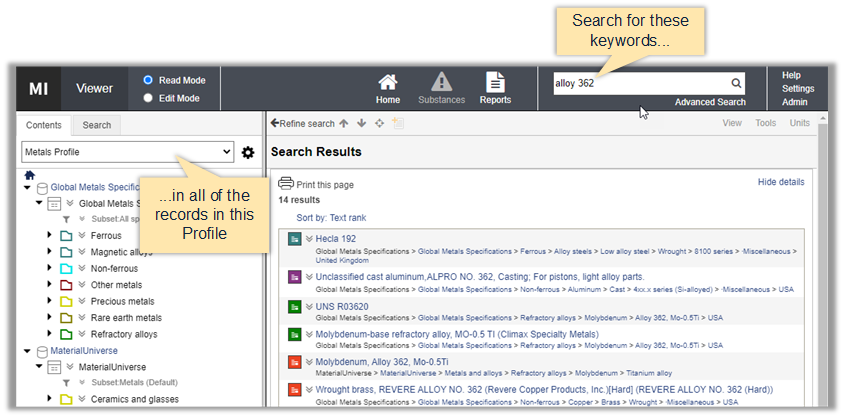Switch to the Contents tab

point(43,125)
